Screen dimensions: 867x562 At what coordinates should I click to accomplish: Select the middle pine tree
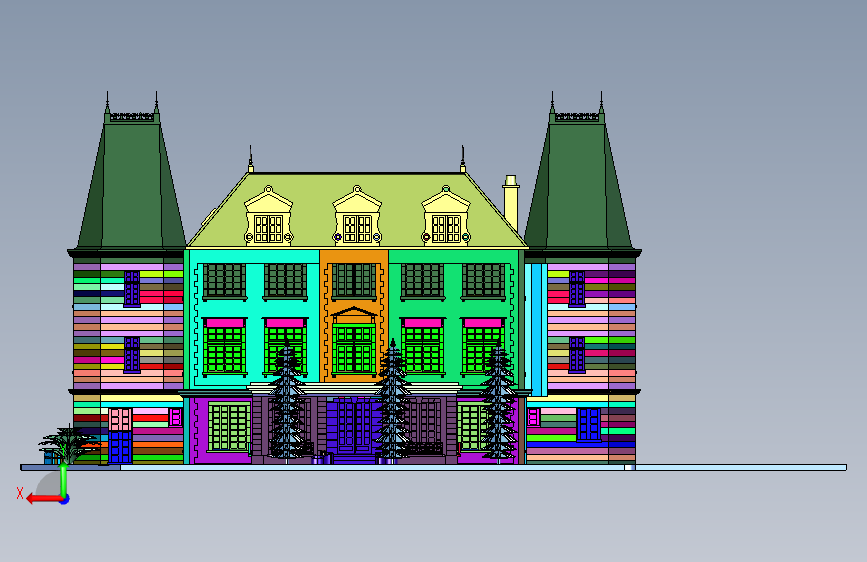pyautogui.click(x=393, y=401)
